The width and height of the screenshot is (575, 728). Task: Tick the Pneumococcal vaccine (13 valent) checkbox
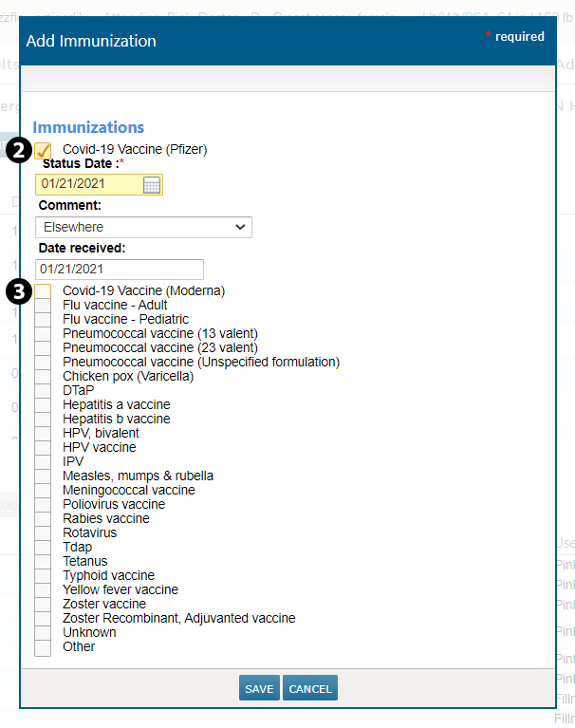tap(43, 334)
